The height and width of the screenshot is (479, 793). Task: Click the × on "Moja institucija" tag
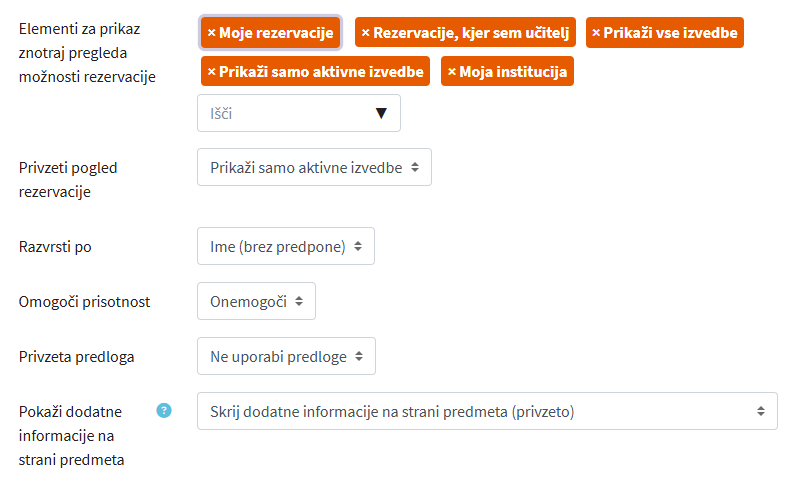click(452, 72)
